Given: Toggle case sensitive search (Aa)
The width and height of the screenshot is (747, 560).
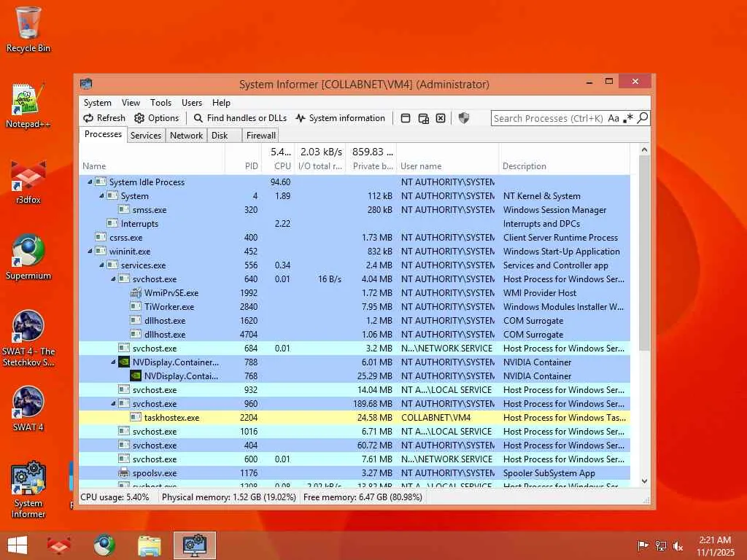Looking at the screenshot, I should click(613, 118).
